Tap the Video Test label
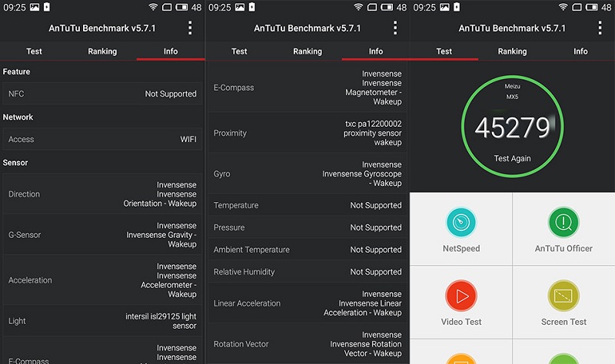Screen dimensions: 615x364 pos(461,322)
